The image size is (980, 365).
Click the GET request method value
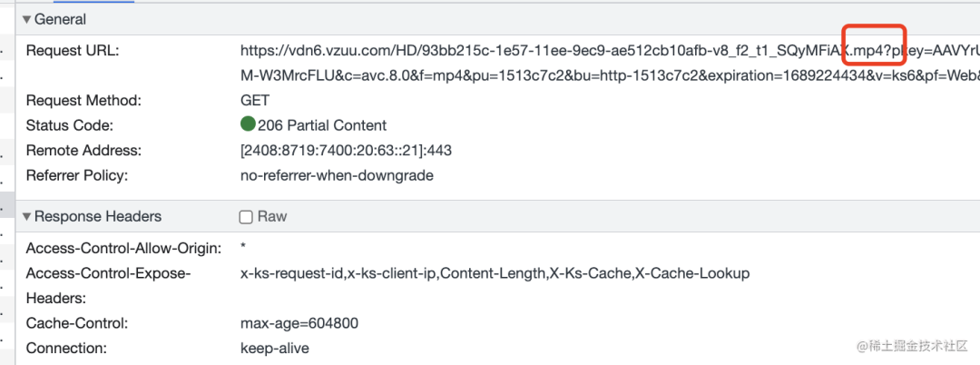click(x=255, y=101)
